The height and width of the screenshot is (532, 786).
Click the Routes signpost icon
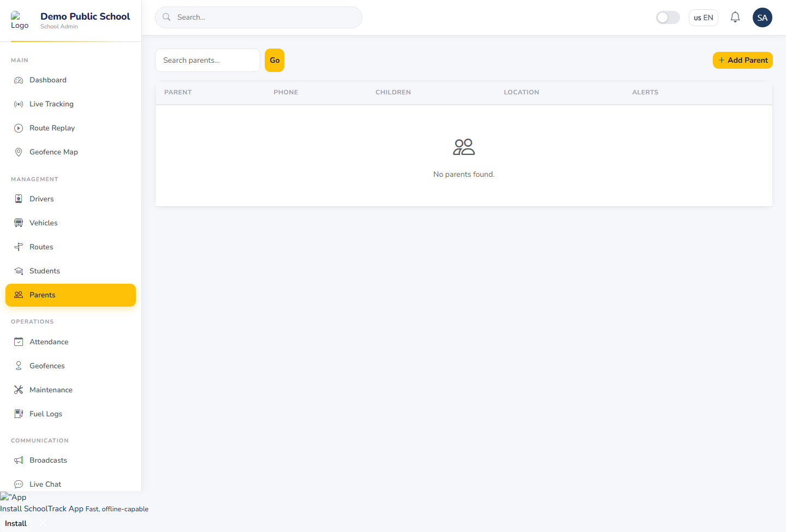tap(19, 247)
